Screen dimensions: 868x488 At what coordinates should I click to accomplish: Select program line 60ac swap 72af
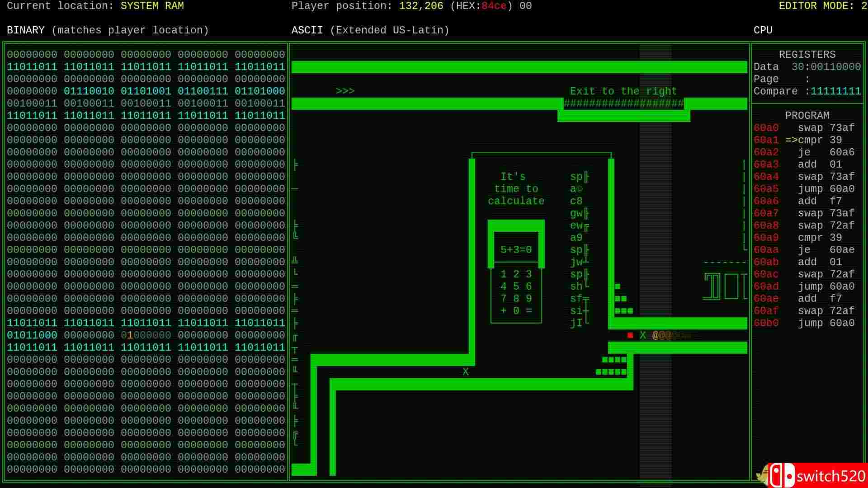coord(804,274)
